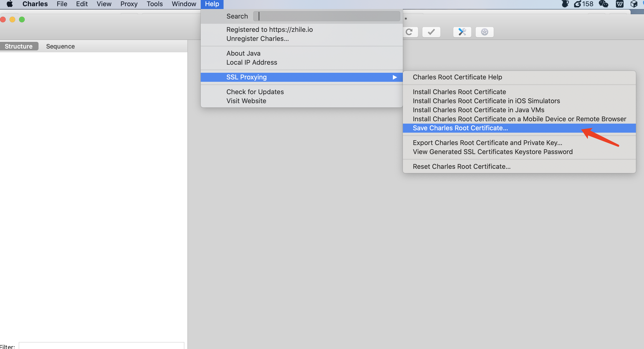644x349 pixels.
Task: Open Export Charles Root Certificate and Private Key
Action: tap(487, 143)
